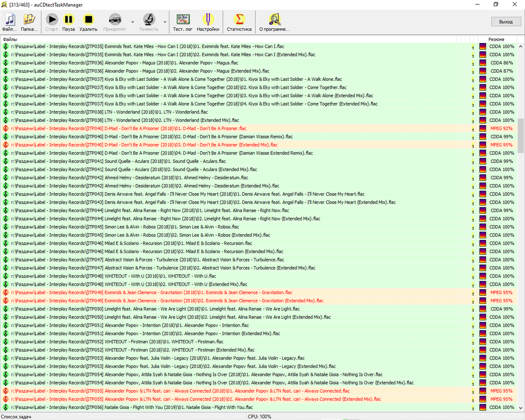The image size is (525, 420).
Task: Expand the Приоритет dropdown arrow
Action: point(133,22)
